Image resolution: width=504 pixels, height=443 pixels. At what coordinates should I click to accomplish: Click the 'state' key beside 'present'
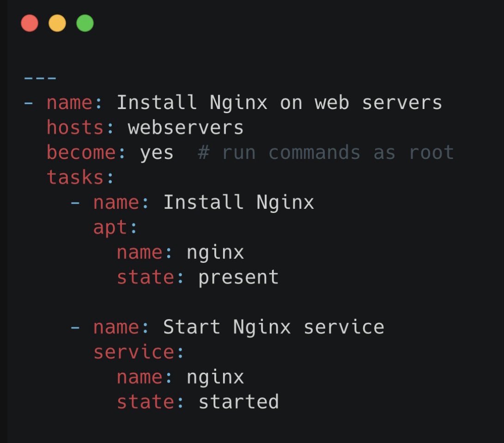[x=145, y=277]
